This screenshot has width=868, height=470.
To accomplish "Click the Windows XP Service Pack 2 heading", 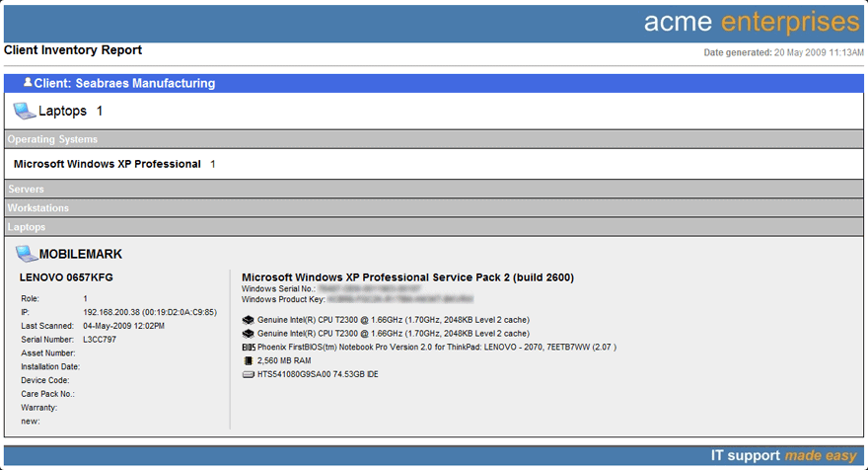I will click(407, 277).
